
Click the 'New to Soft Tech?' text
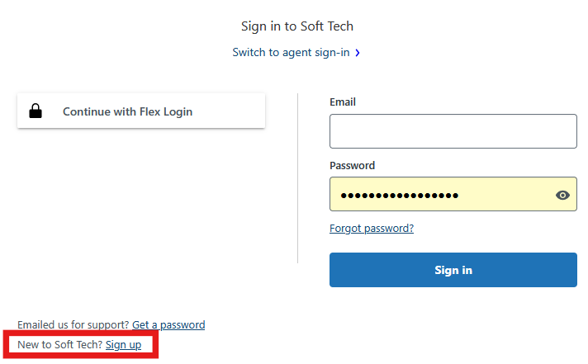coord(60,344)
